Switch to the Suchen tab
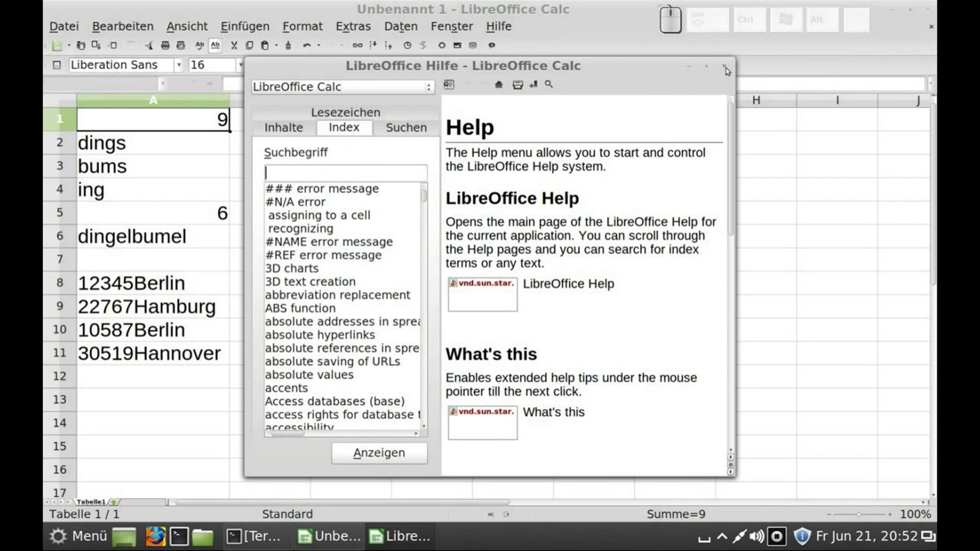This screenshot has width=980, height=551. [406, 128]
